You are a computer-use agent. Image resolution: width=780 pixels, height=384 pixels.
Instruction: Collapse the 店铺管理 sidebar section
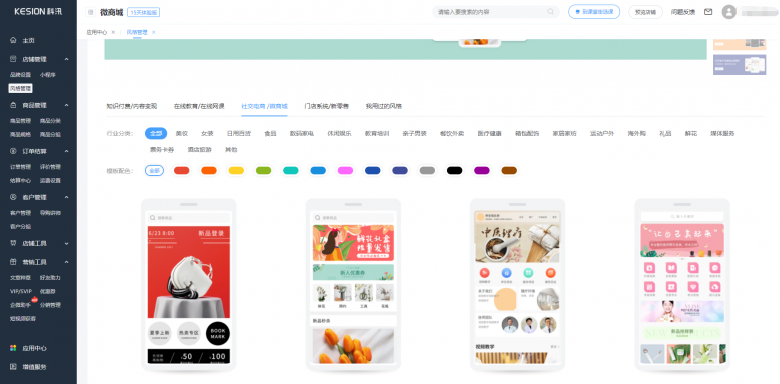[x=67, y=59]
